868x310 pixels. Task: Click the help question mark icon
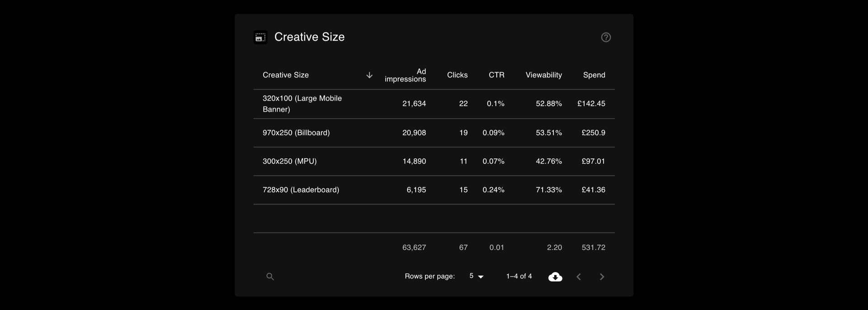[606, 38]
